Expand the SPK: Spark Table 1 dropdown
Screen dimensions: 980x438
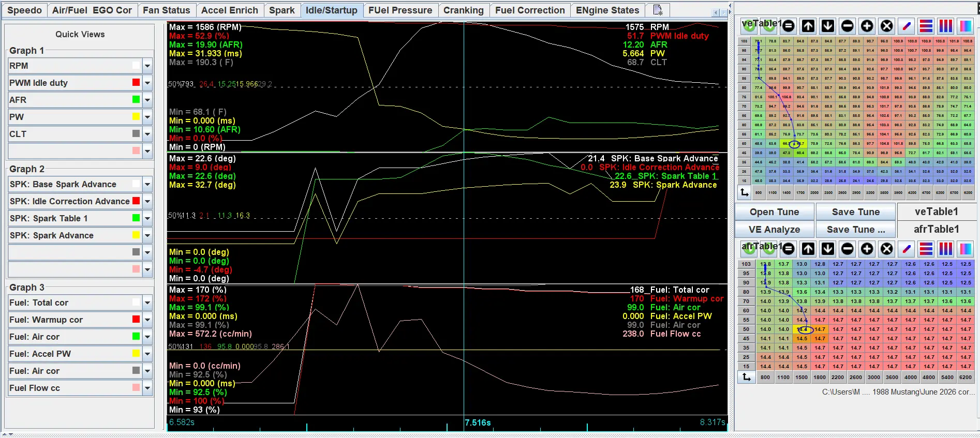(x=147, y=218)
